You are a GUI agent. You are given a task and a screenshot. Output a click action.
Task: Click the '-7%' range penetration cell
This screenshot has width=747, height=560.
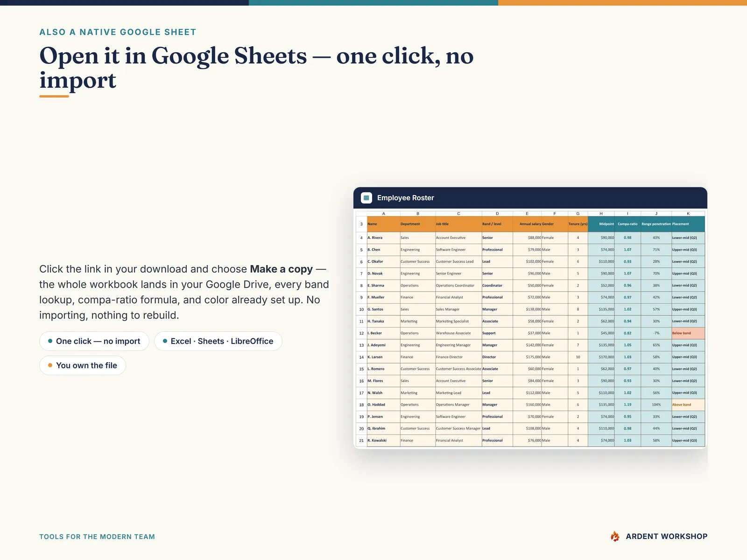pyautogui.click(x=656, y=333)
